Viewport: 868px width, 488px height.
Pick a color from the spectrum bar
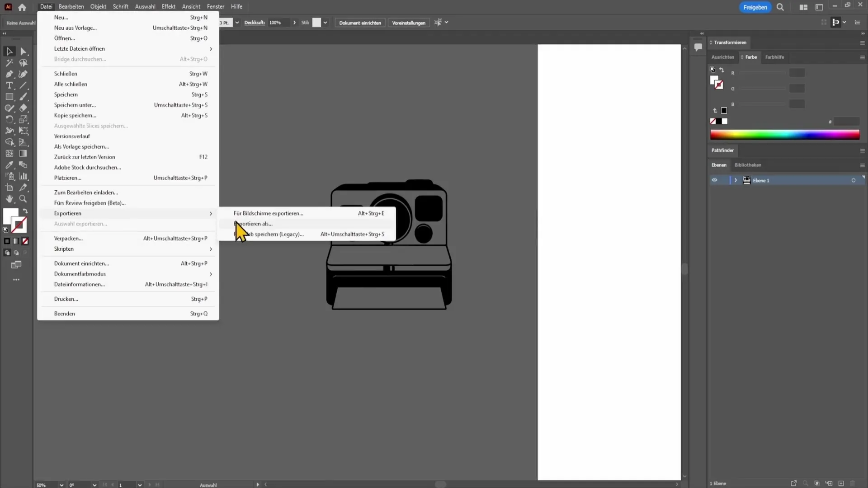coord(785,135)
